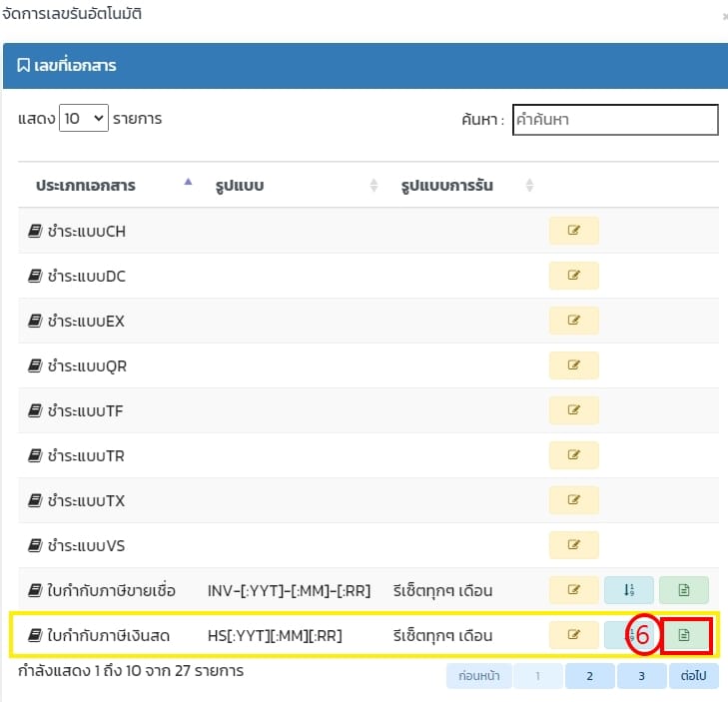Screen dimensions: 728x702
Task: Click the numeric sort icon for ใบกำกับภาษีขายเชื่อ
Action: [x=628, y=590]
